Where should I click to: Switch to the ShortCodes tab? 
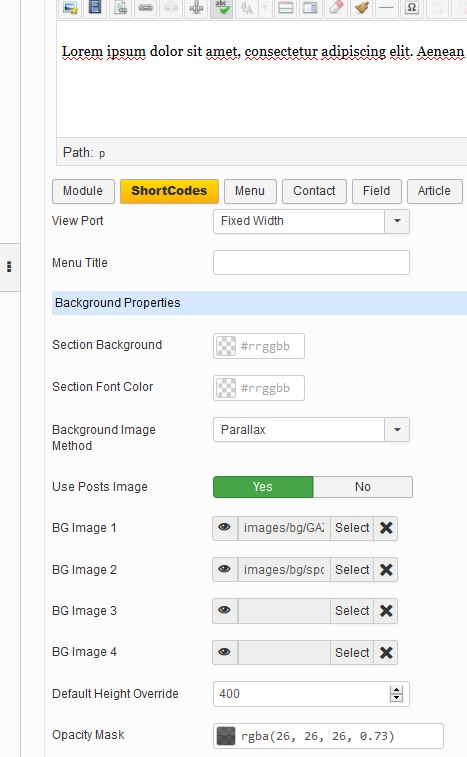169,191
